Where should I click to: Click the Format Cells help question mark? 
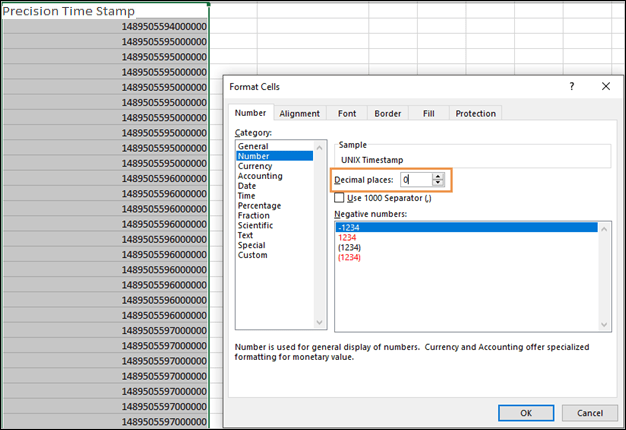click(x=572, y=86)
